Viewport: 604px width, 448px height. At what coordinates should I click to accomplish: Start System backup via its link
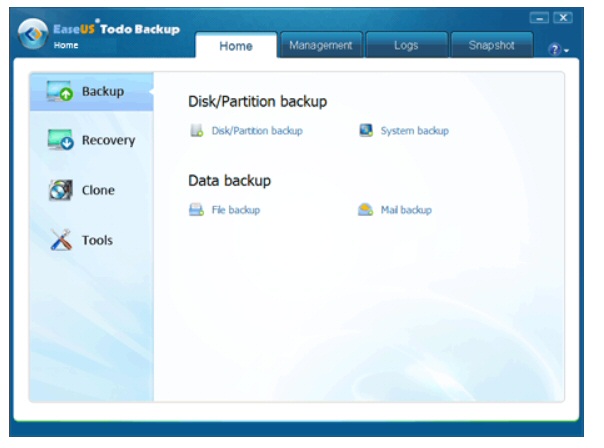pos(414,131)
